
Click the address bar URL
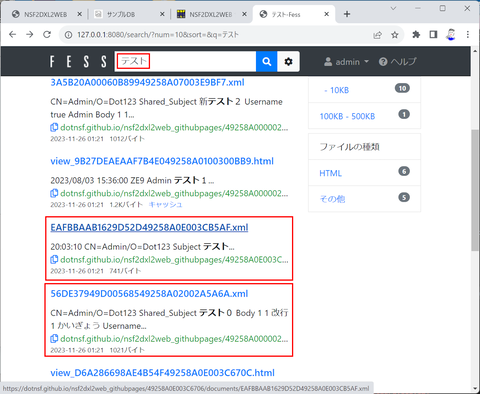158,35
